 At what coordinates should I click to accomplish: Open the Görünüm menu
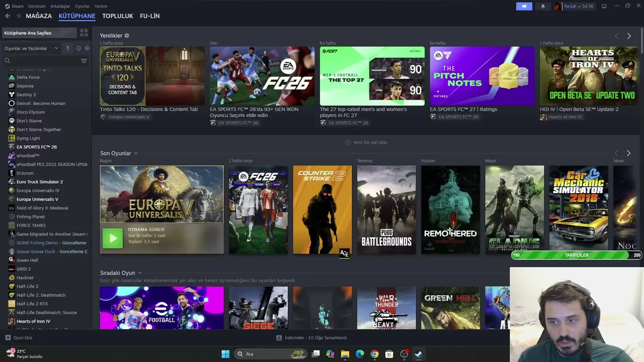[37, 6]
